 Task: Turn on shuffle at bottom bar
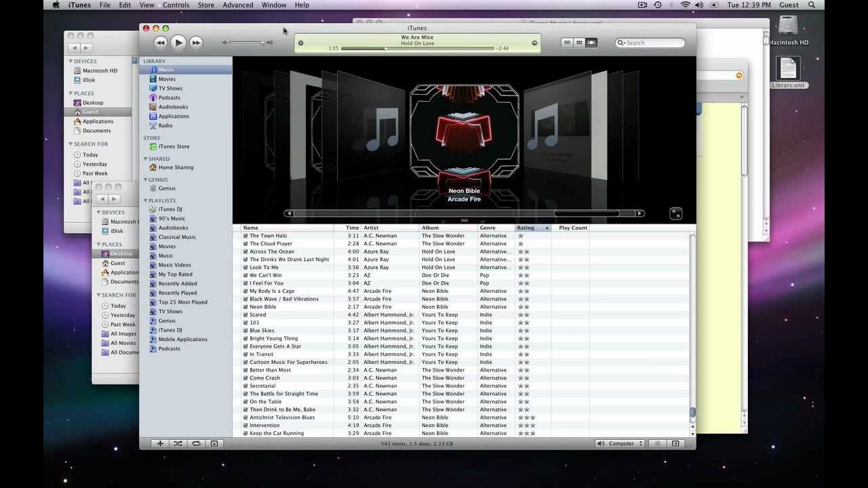178,443
